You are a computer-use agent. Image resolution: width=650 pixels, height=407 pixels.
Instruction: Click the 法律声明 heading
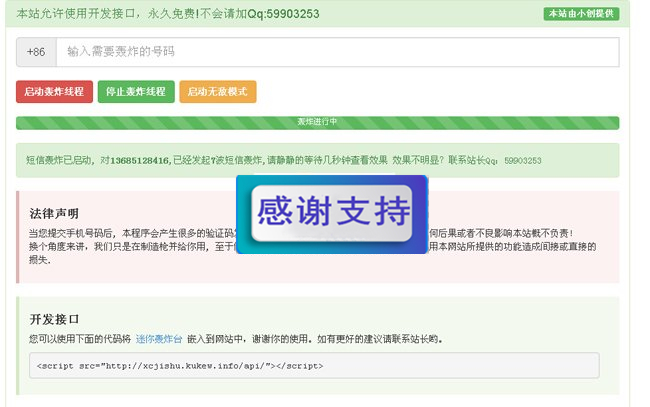coord(54,214)
